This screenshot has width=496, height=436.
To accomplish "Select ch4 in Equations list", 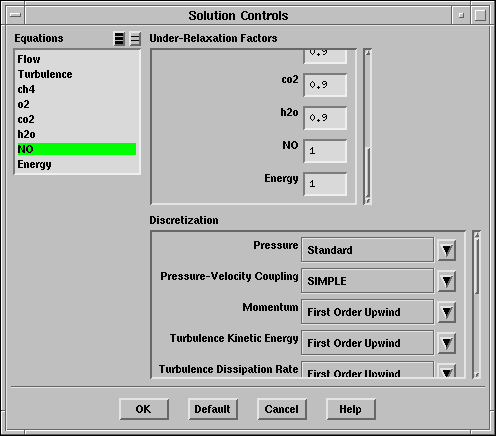I will click(77, 89).
